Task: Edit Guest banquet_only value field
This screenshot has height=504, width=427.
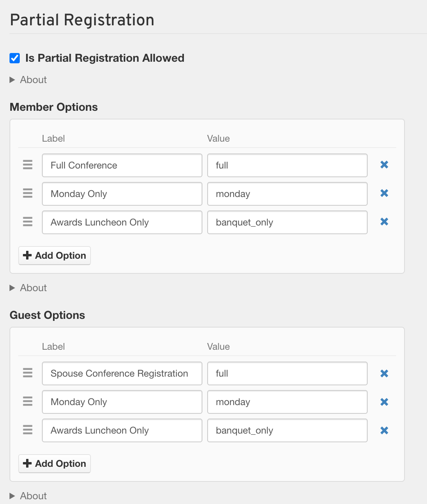Action: [287, 430]
